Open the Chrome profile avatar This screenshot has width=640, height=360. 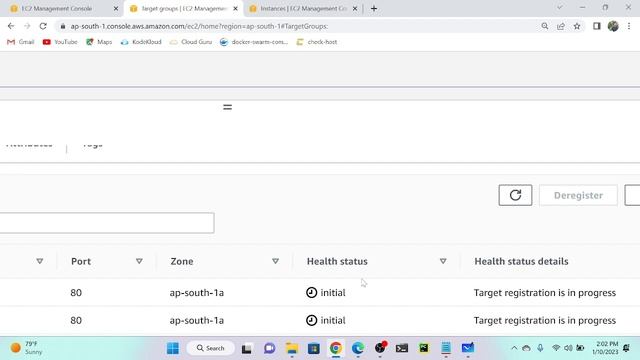point(613,26)
